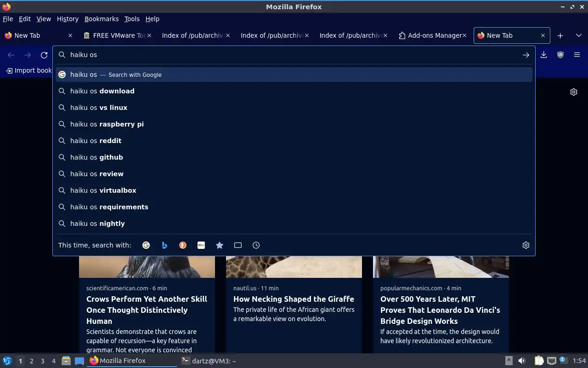Switch to the Add-ons Manager tab
This screenshot has width=588, height=368.
(x=432, y=35)
